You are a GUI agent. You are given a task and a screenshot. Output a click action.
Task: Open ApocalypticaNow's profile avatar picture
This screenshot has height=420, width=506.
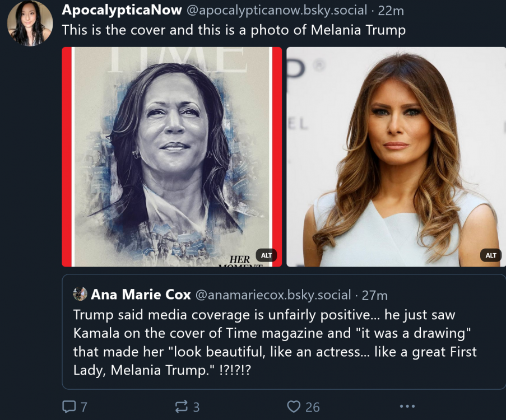click(30, 23)
